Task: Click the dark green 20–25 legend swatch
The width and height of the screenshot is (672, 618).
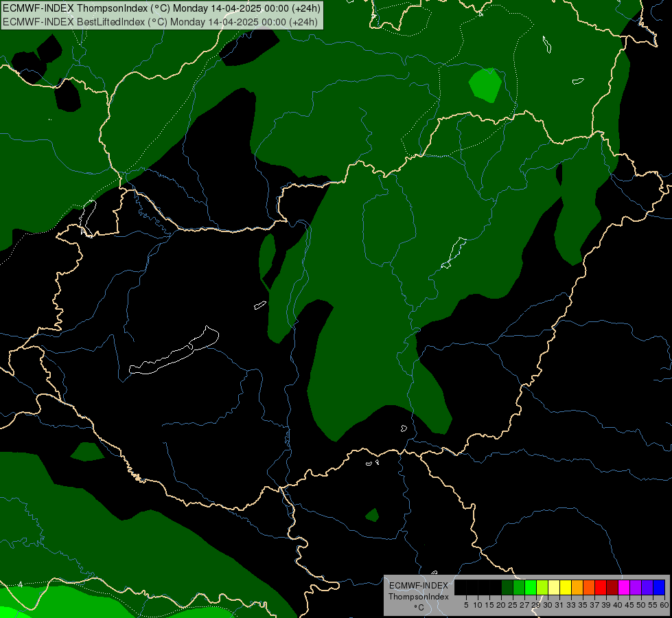Action: coord(507,587)
